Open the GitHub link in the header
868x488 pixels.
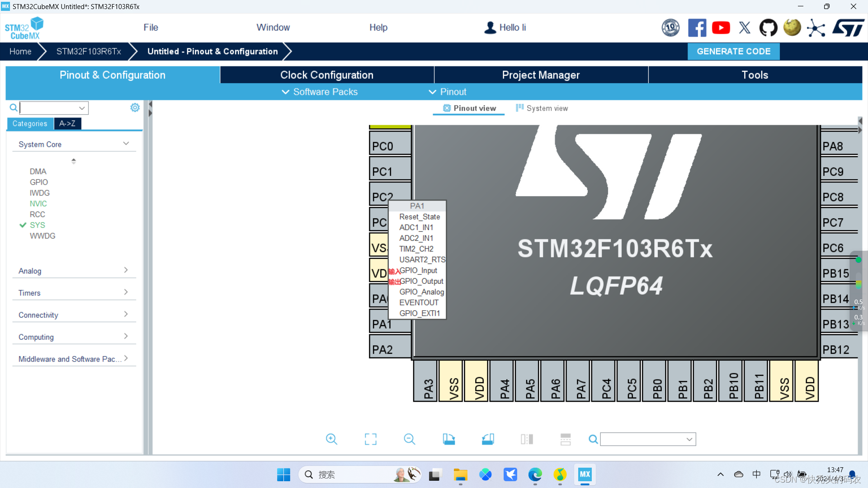tap(769, 28)
